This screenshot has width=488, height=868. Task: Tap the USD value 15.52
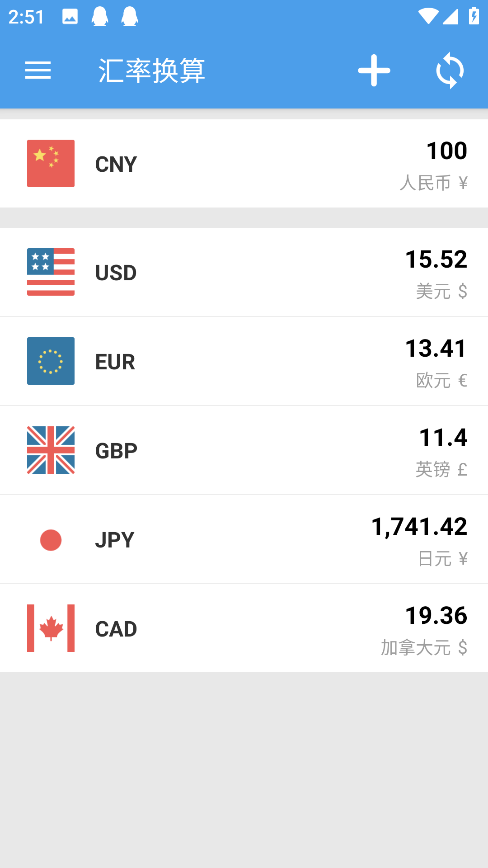point(436,259)
